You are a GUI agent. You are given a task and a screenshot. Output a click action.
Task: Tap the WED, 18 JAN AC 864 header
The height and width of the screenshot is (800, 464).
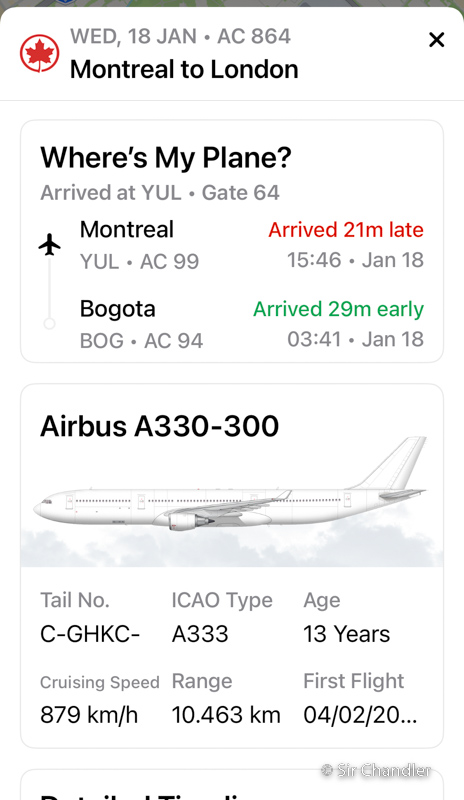point(181,36)
